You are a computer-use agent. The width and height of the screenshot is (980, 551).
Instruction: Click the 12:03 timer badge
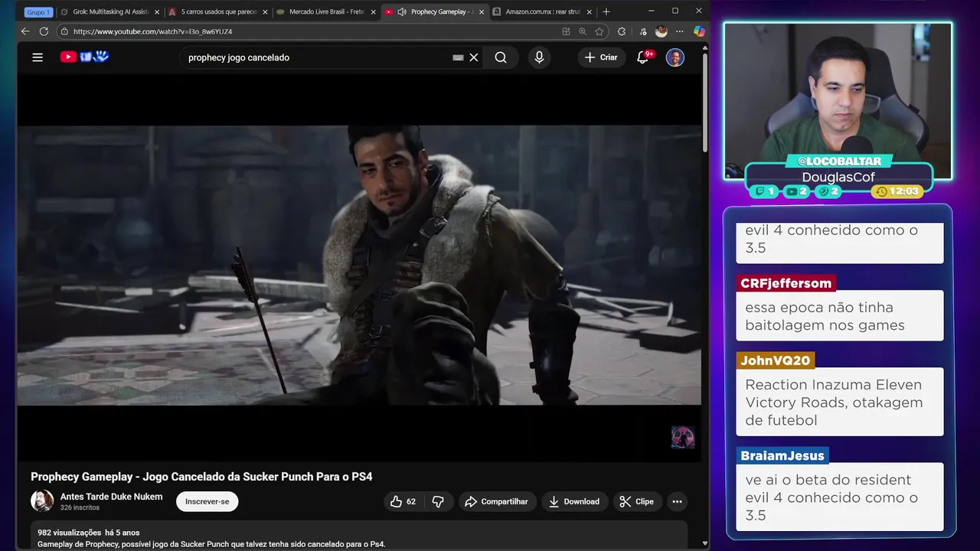(x=897, y=191)
